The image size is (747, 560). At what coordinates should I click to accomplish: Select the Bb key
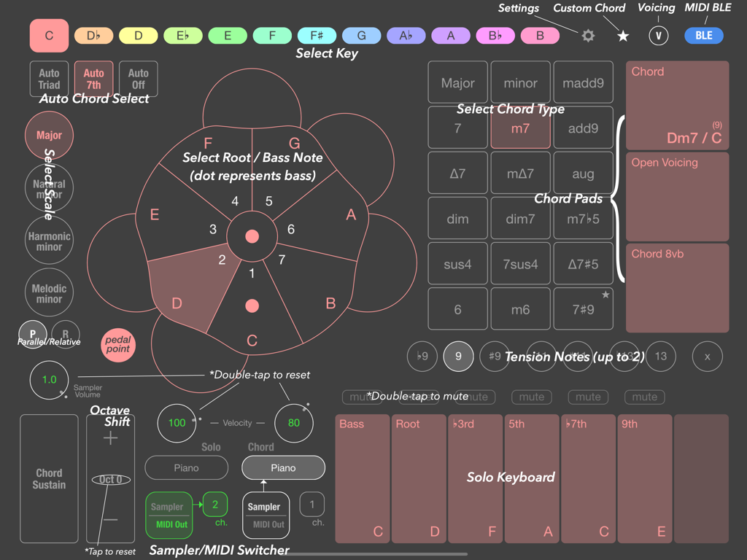click(495, 34)
